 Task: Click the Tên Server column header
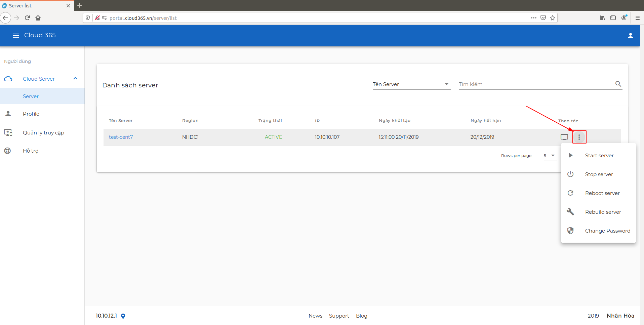121,121
